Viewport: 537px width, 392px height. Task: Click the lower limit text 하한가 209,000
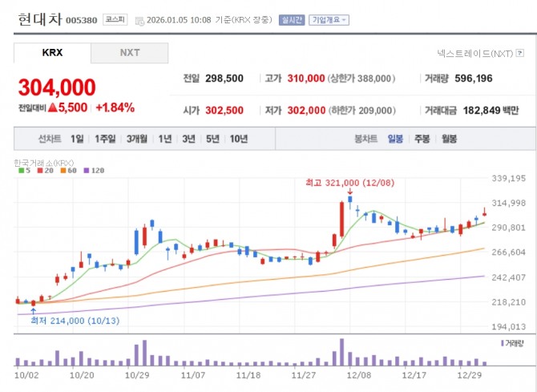coord(362,111)
